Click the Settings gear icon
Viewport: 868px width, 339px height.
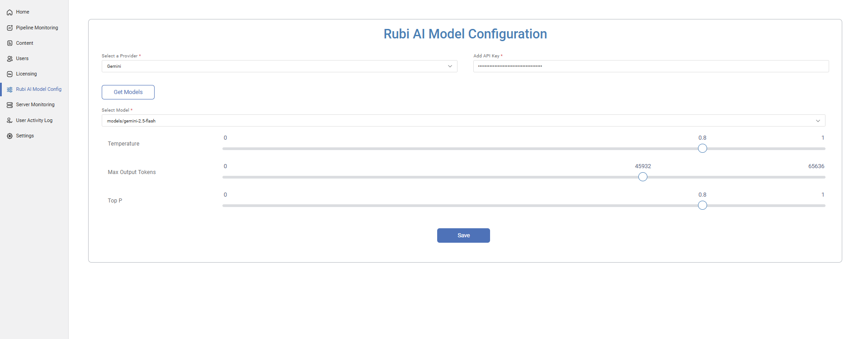9,136
